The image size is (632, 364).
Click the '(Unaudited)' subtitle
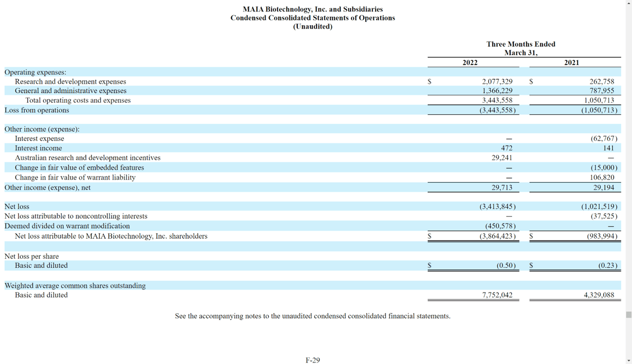tap(313, 27)
